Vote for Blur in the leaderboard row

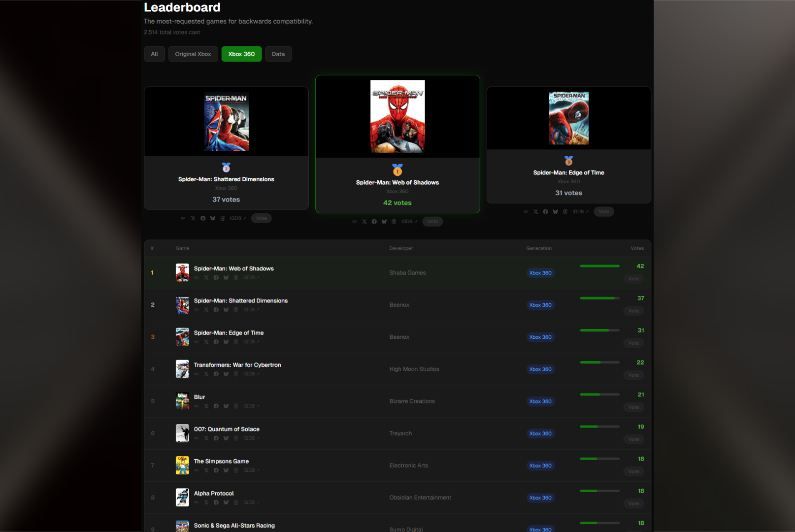tap(633, 407)
